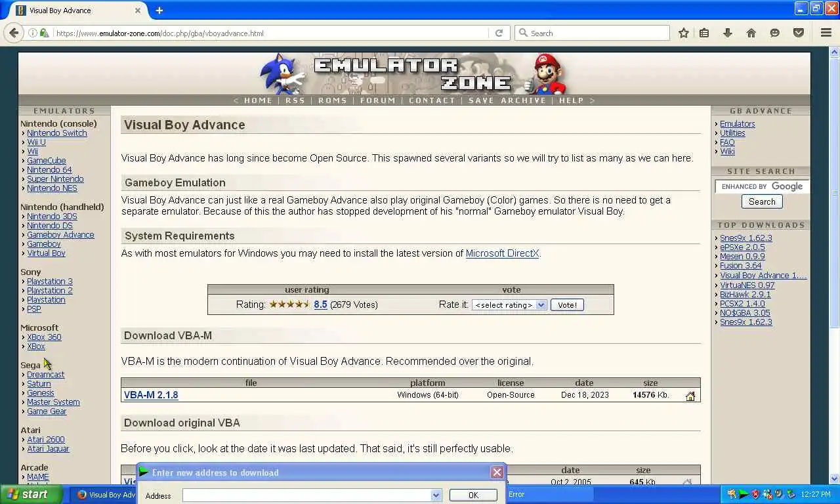Image resolution: width=840 pixels, height=504 pixels.
Task: Open Dreamcast sidebar link
Action: [45, 375]
